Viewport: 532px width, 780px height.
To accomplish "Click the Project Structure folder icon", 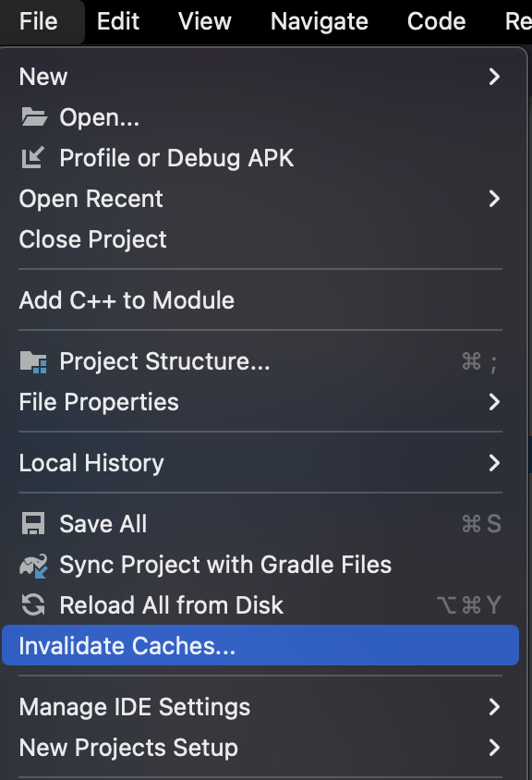I will pyautogui.click(x=33, y=361).
